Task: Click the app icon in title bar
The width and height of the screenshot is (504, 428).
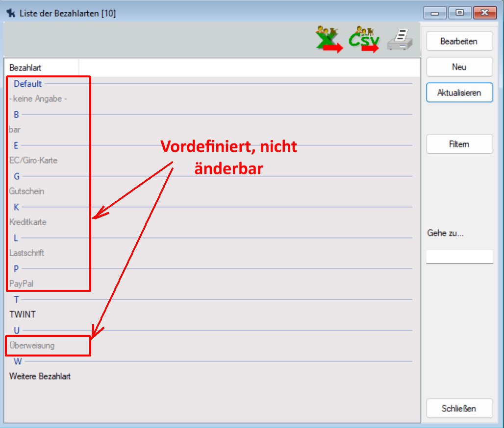Action: (10, 13)
